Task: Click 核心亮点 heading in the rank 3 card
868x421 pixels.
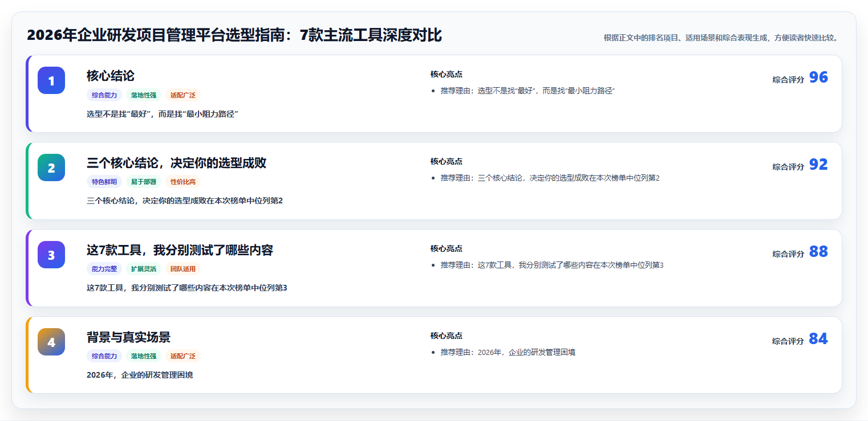Action: 446,248
